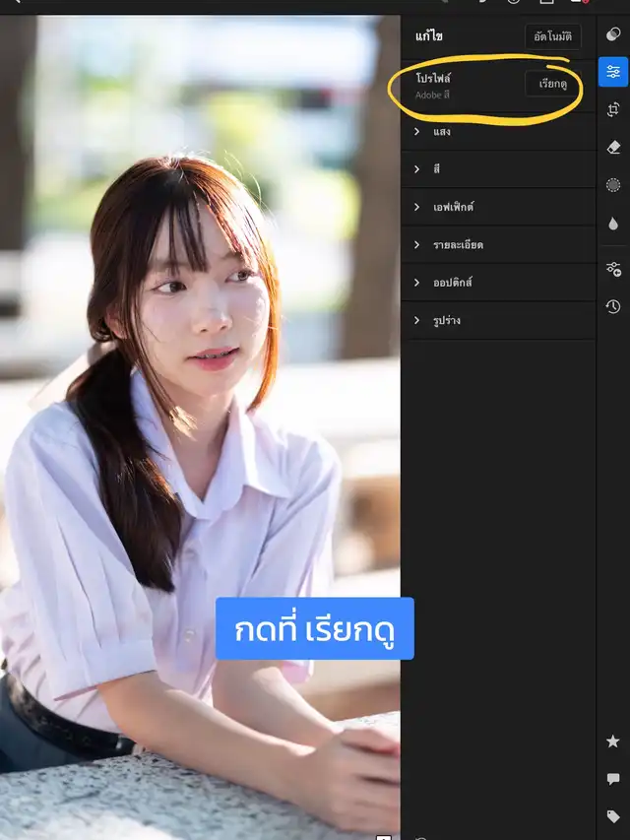Expand the เอฟเฟ็กต์ (Effects) section
This screenshot has height=840, width=630.
(x=497, y=208)
